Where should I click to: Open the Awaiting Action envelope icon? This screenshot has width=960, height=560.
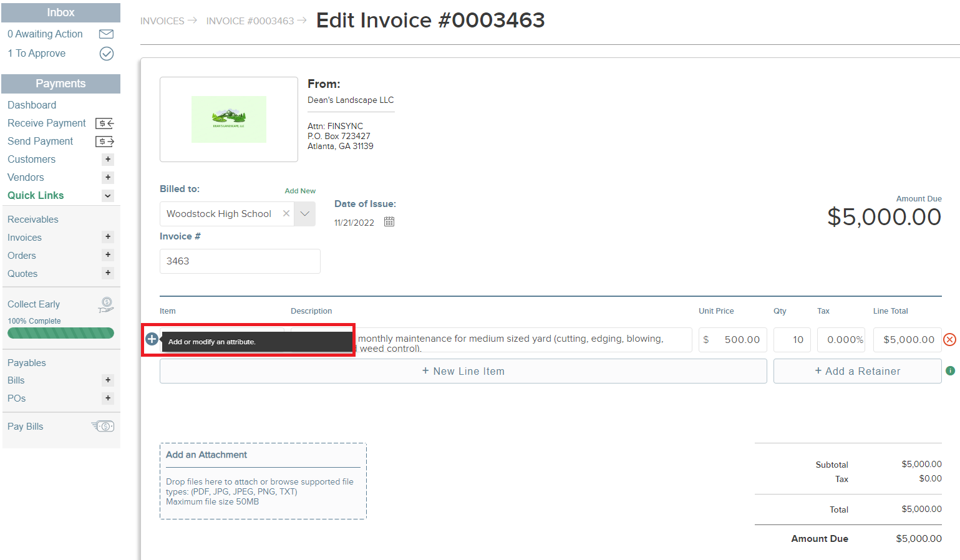pyautogui.click(x=106, y=34)
